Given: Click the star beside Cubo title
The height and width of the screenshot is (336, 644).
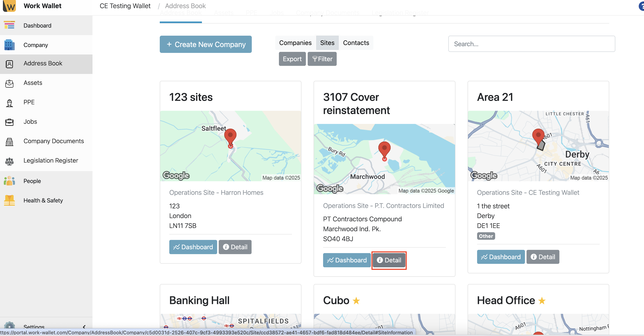Looking at the screenshot, I should [356, 301].
